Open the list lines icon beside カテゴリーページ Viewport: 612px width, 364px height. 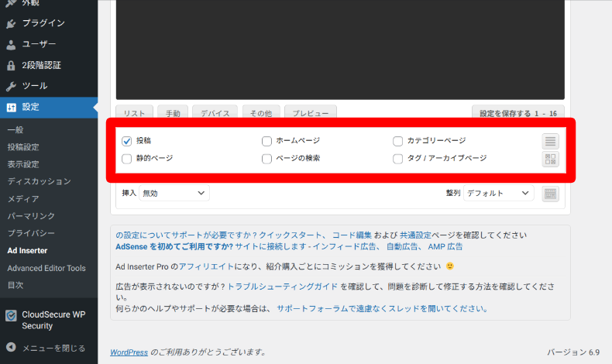[550, 141]
